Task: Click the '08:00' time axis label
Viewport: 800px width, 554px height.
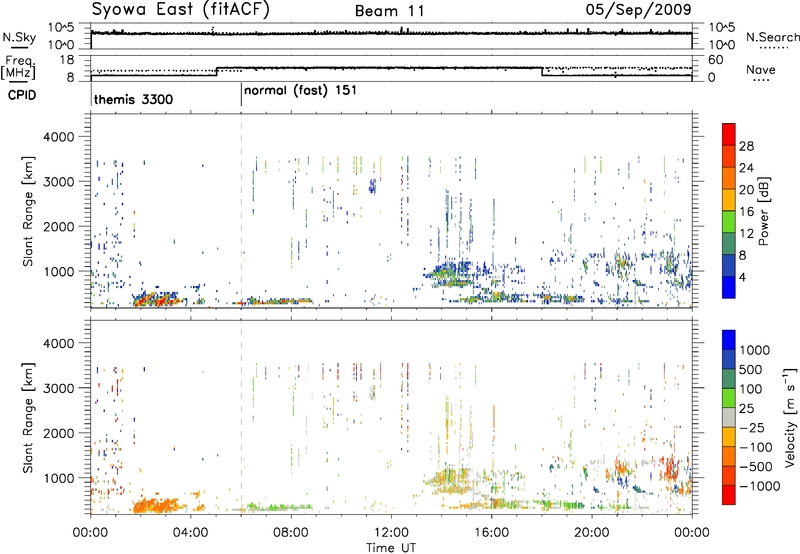Action: [x=291, y=533]
